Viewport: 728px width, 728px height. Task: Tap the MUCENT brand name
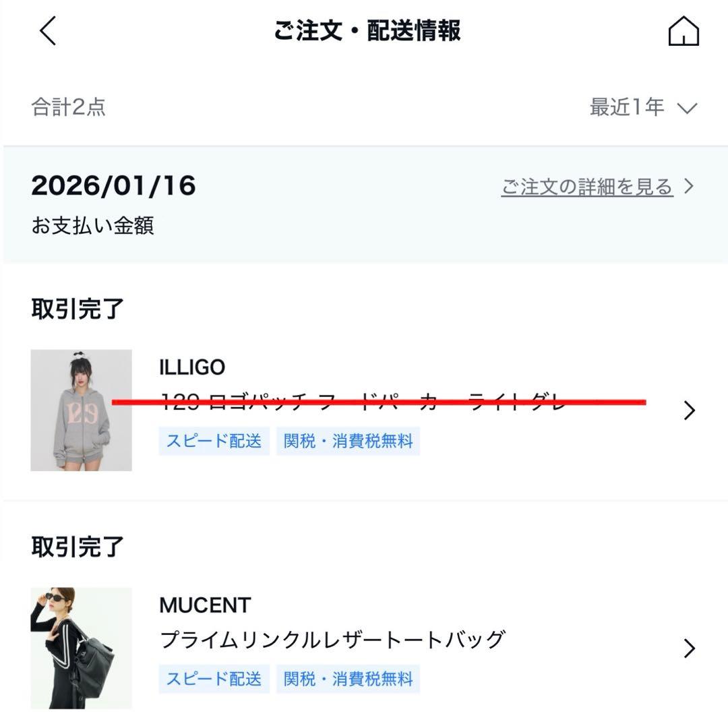click(205, 605)
